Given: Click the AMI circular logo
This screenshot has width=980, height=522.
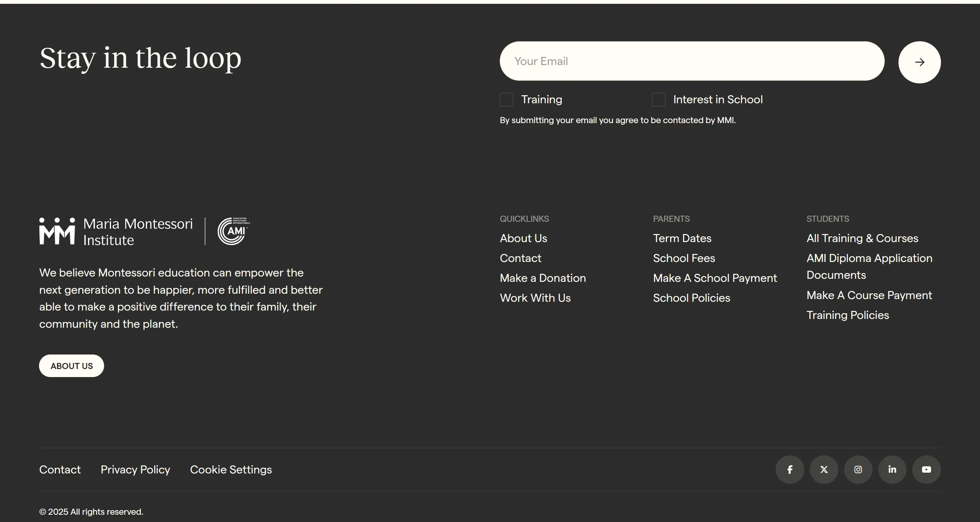Looking at the screenshot, I should (233, 231).
